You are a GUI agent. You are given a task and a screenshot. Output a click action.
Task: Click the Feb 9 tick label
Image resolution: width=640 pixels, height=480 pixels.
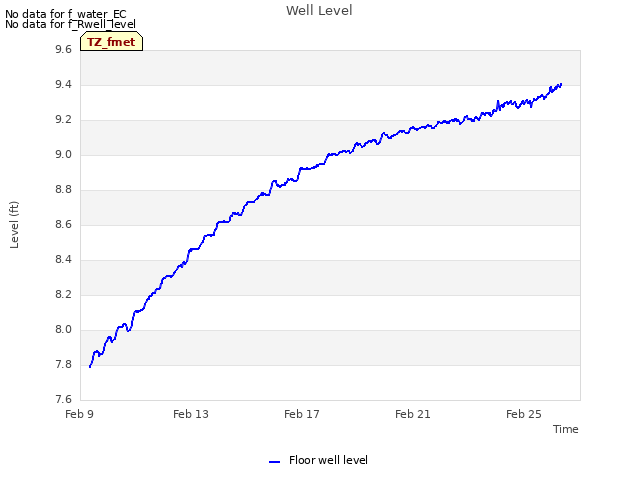80,414
